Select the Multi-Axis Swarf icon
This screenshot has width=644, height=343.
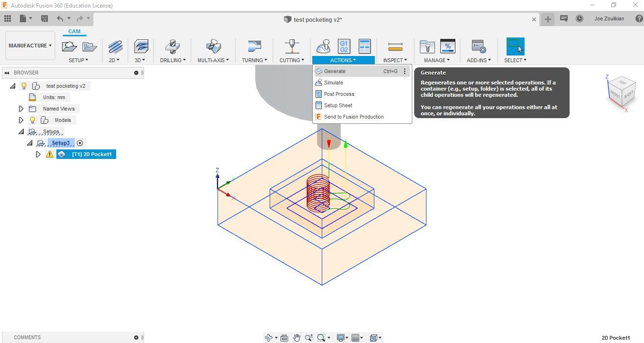coord(213,46)
